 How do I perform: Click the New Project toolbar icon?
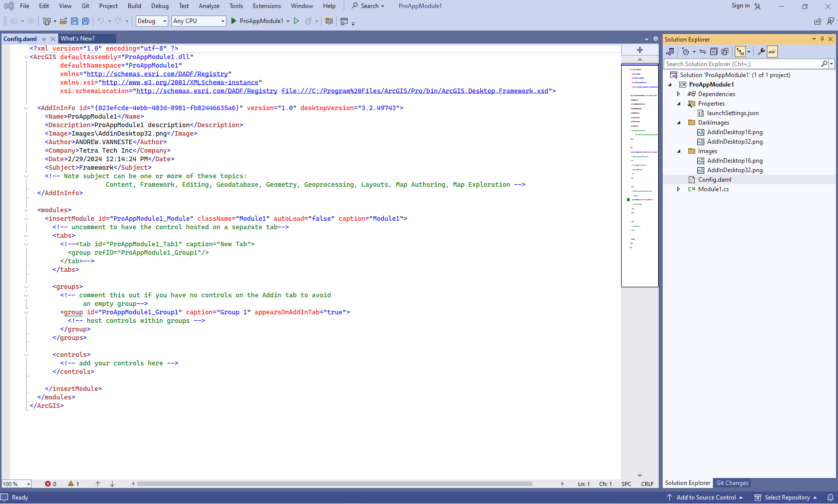click(47, 21)
